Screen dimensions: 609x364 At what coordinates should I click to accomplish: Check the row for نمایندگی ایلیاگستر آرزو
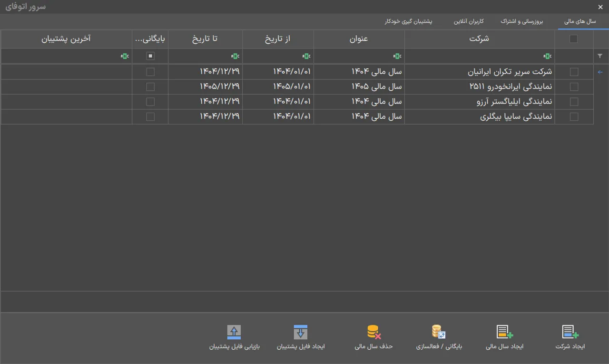tap(574, 102)
